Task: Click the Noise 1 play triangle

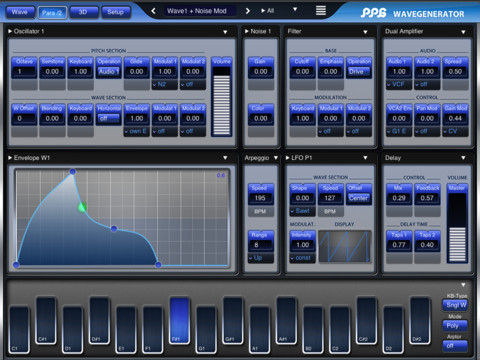Action: click(x=247, y=31)
